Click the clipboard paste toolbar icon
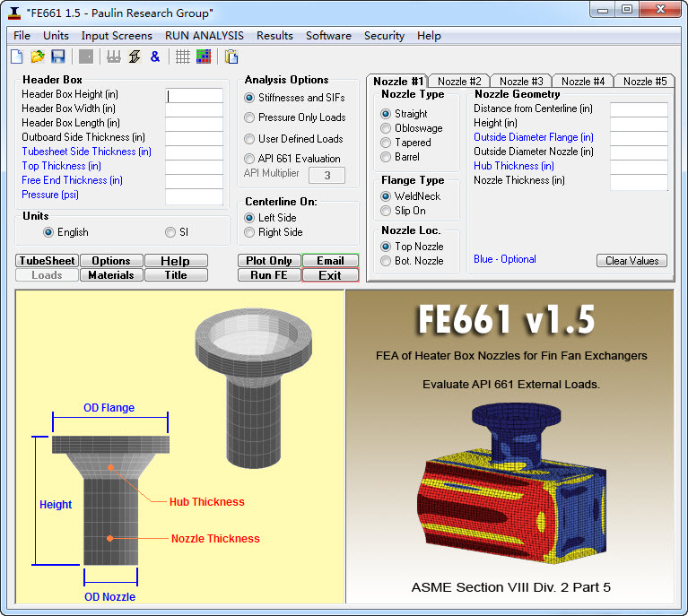Screen dimensions: 688x616 pos(231,56)
